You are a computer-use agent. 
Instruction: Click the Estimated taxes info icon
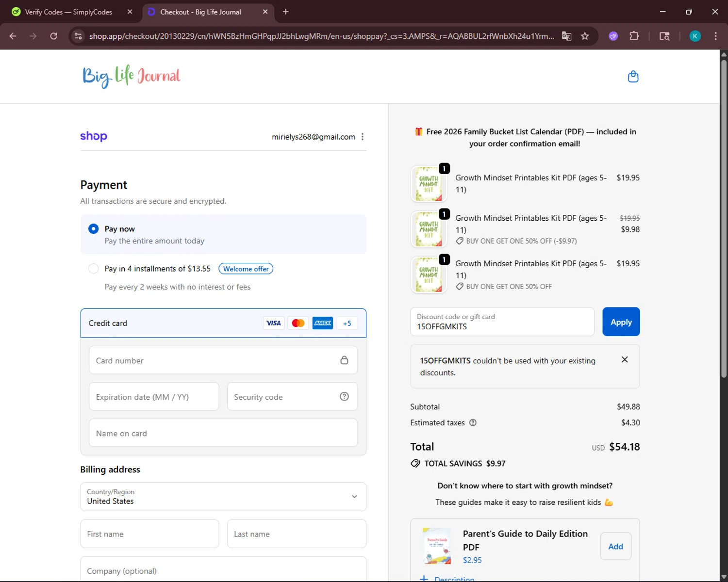(473, 422)
